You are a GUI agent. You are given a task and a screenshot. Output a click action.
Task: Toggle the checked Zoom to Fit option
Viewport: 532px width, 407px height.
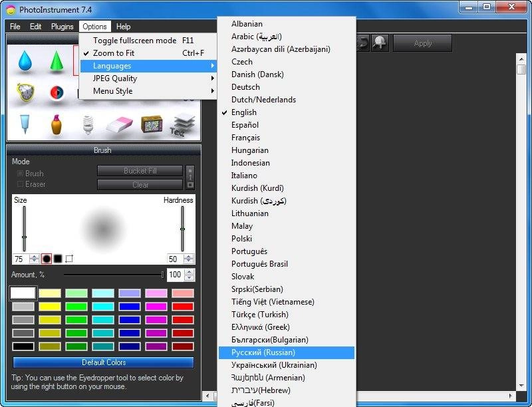148,53
